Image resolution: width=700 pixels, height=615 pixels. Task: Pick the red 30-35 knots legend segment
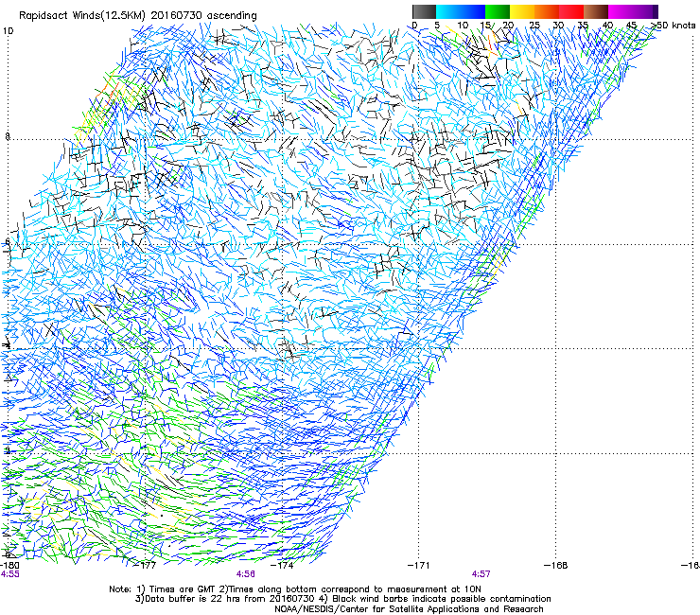[x=571, y=11]
